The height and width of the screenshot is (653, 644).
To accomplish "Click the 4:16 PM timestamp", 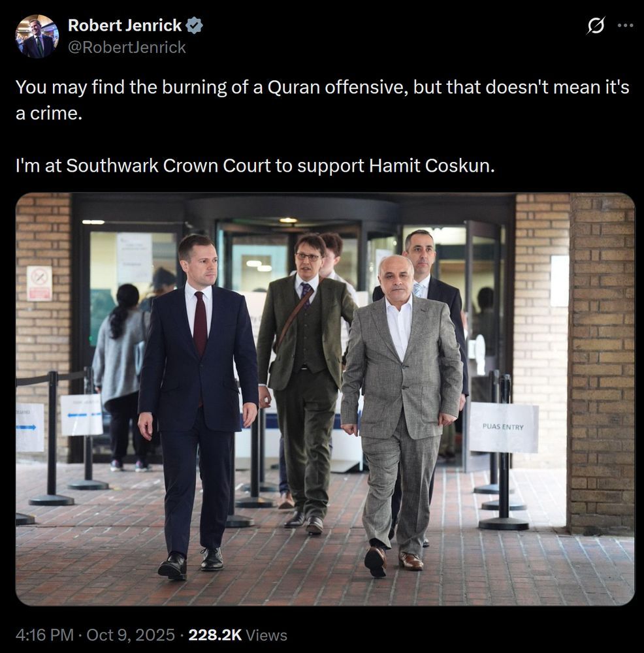I will pos(44,635).
